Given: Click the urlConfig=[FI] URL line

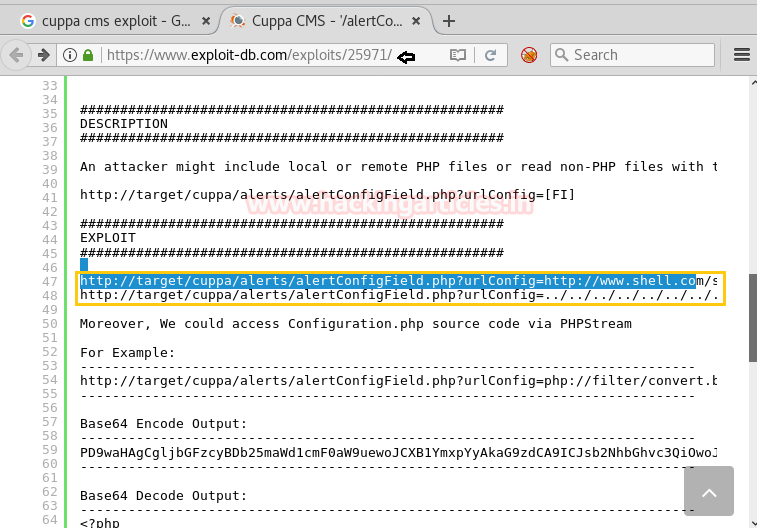Looking at the screenshot, I should 327,195.
